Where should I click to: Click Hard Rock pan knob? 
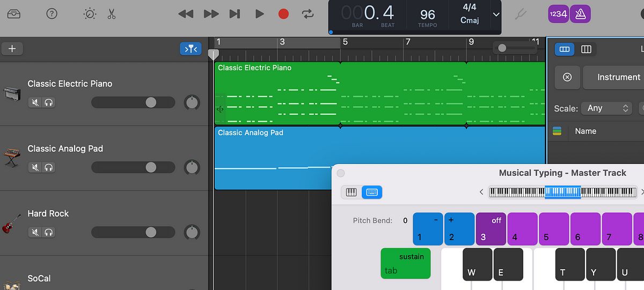(x=192, y=232)
